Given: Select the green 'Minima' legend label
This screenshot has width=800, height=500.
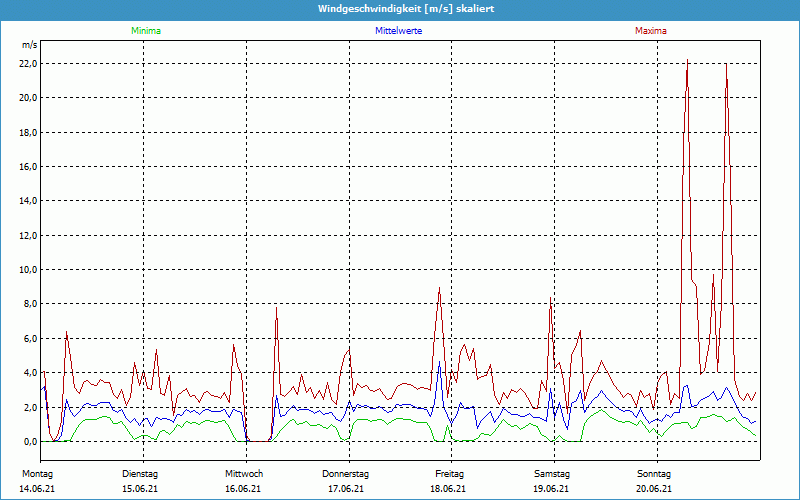Looking at the screenshot, I should pos(145,31).
